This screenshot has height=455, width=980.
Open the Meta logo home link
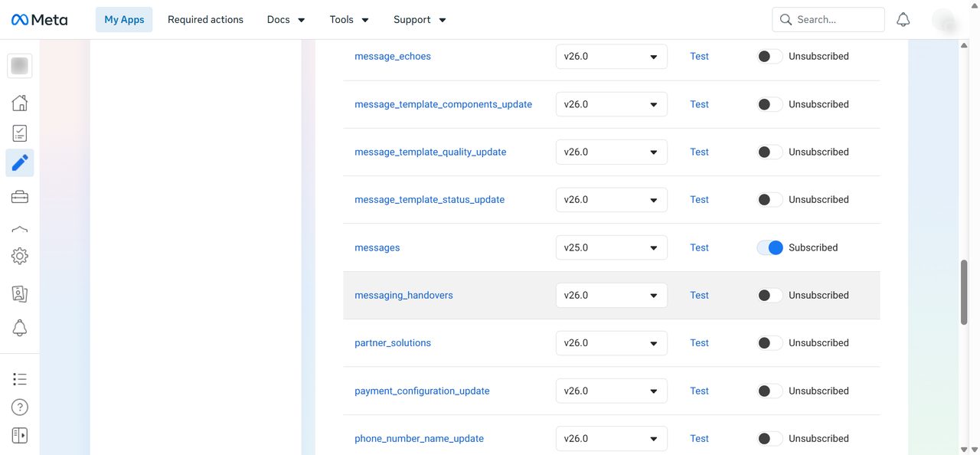click(x=40, y=20)
